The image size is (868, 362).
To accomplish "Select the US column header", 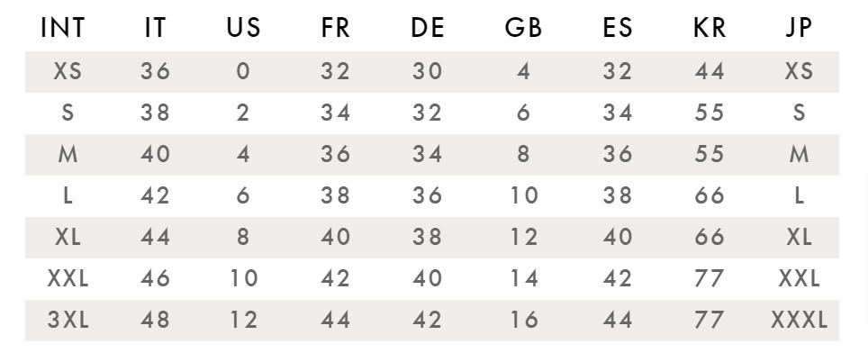I will coord(243,27).
